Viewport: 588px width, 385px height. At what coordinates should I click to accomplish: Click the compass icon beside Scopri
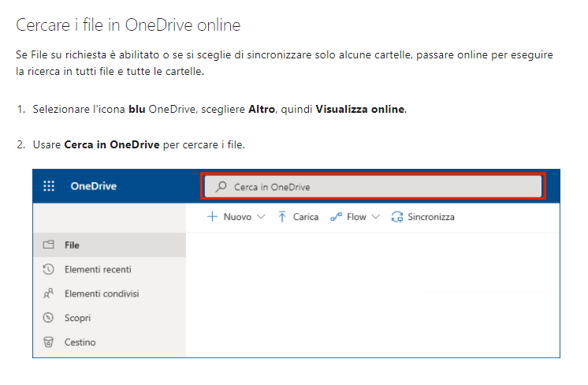(48, 317)
